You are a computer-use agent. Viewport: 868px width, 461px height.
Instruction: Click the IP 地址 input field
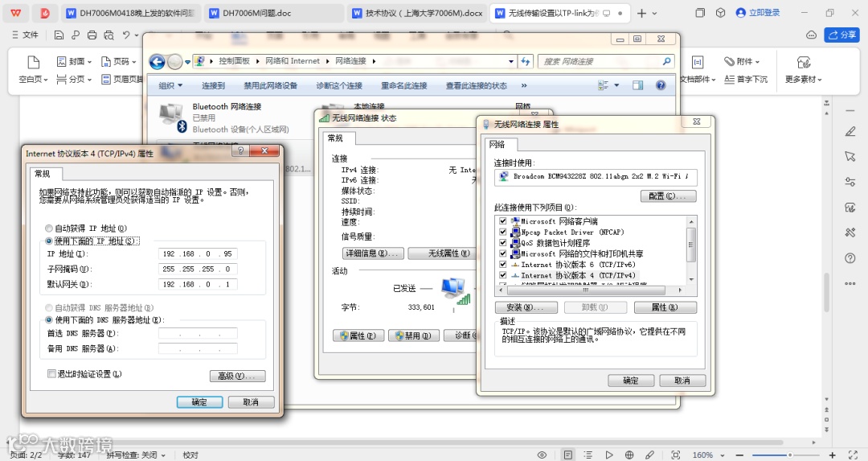(198, 253)
